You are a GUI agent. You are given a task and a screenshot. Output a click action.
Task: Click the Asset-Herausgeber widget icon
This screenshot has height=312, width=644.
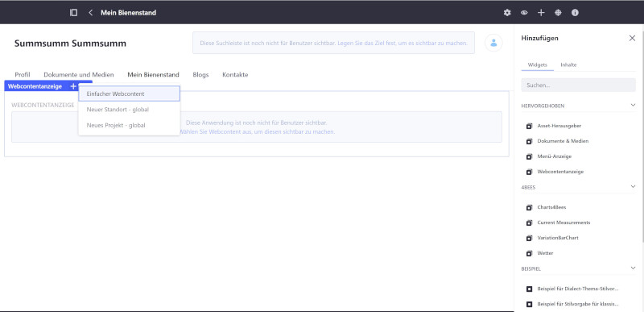(529, 126)
